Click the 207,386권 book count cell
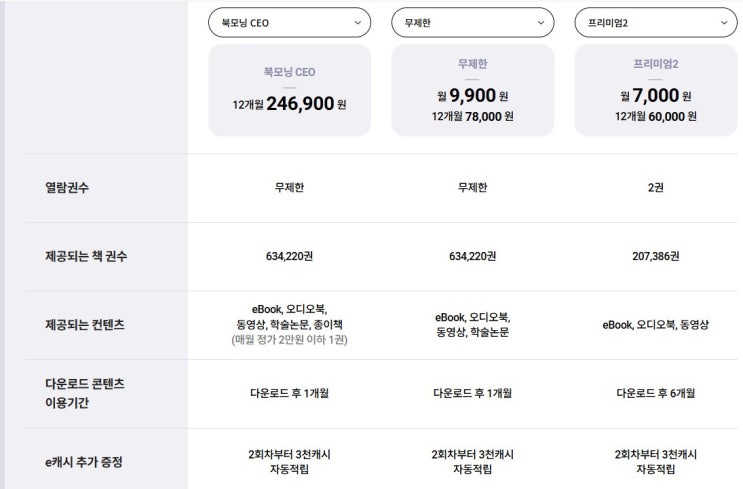Viewport: 743px width, 489px height. [656, 256]
